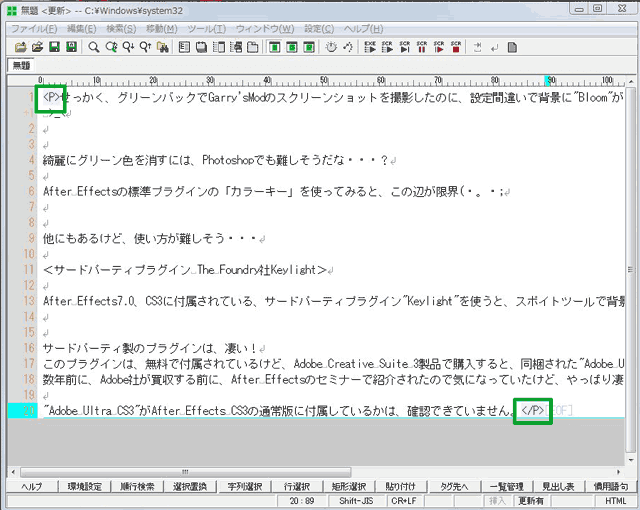Screen dimensions: 640x510
Task: Click the clock-shaped icon in toolbar
Action: (x=333, y=46)
